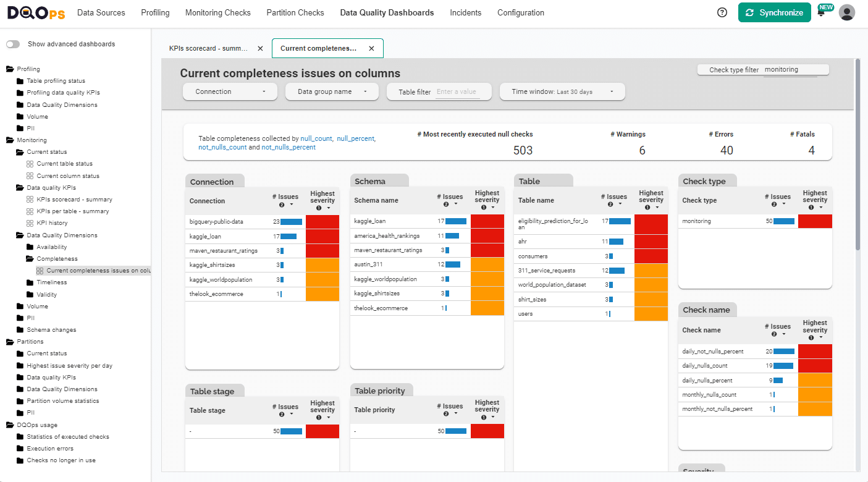Switch to the Partition Checks section
868x482 pixels.
pyautogui.click(x=295, y=12)
